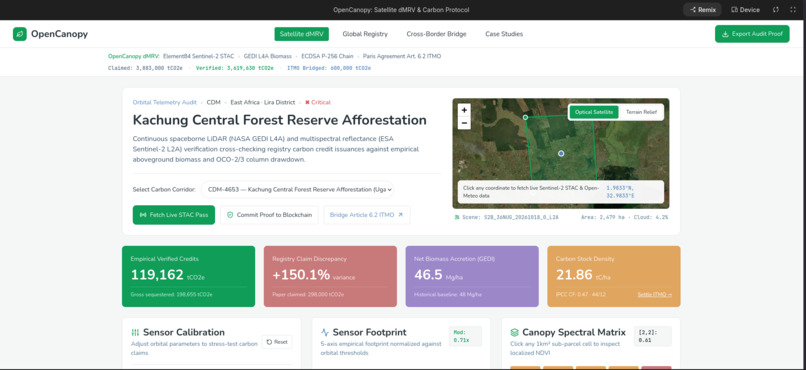Click the green polygon vertex on map
The image size is (806, 370).
(525, 117)
